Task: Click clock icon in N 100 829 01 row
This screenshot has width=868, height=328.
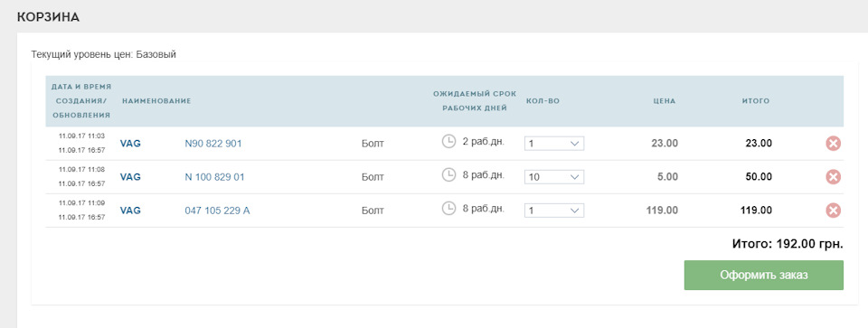Action: 448,174
